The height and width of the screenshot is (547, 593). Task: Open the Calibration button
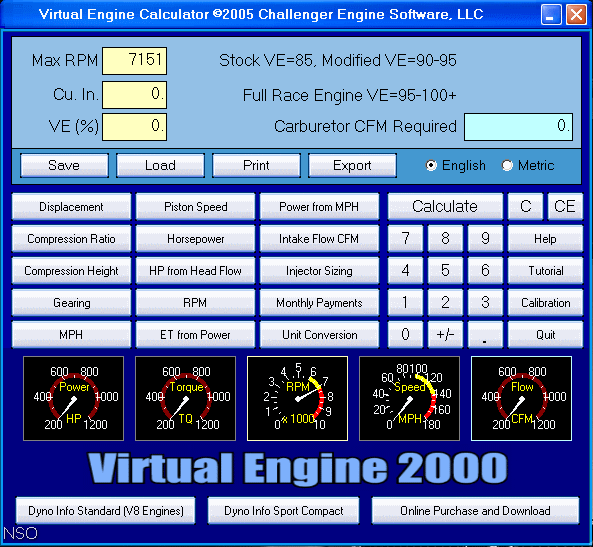point(545,303)
